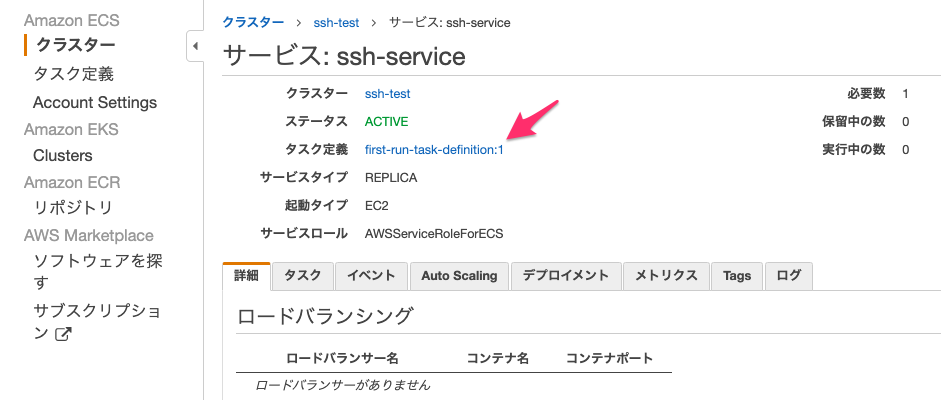Open タスク定義 in the sidebar
This screenshot has width=941, height=400.
(x=73, y=74)
